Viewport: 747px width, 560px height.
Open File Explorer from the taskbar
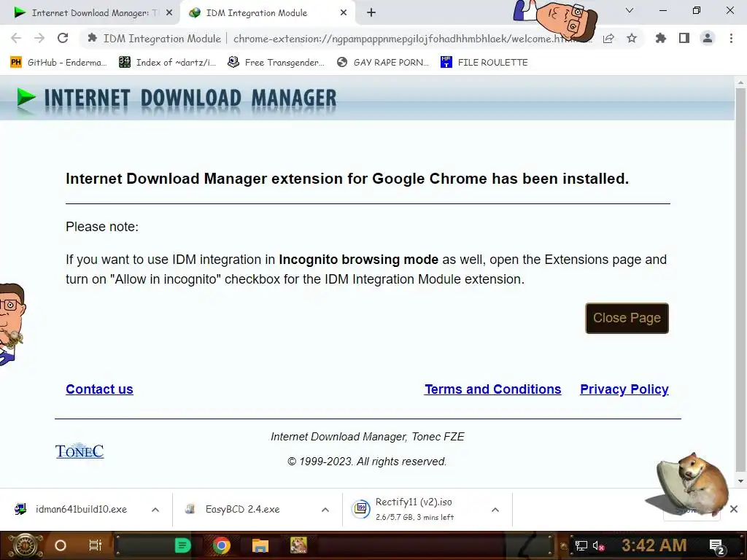coord(260,545)
